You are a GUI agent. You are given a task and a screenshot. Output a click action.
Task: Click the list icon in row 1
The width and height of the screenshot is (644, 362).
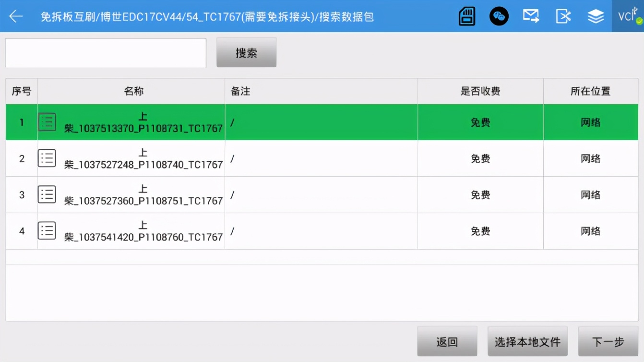pyautogui.click(x=47, y=122)
